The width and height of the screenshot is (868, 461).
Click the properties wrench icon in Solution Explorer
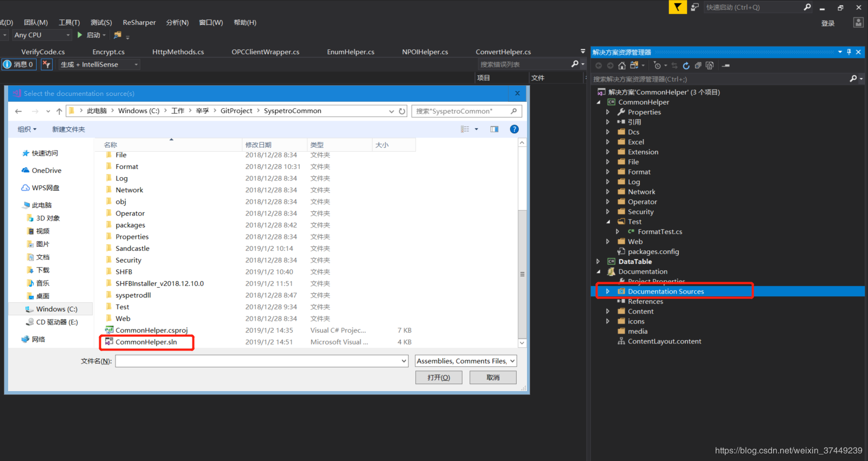pyautogui.click(x=726, y=66)
